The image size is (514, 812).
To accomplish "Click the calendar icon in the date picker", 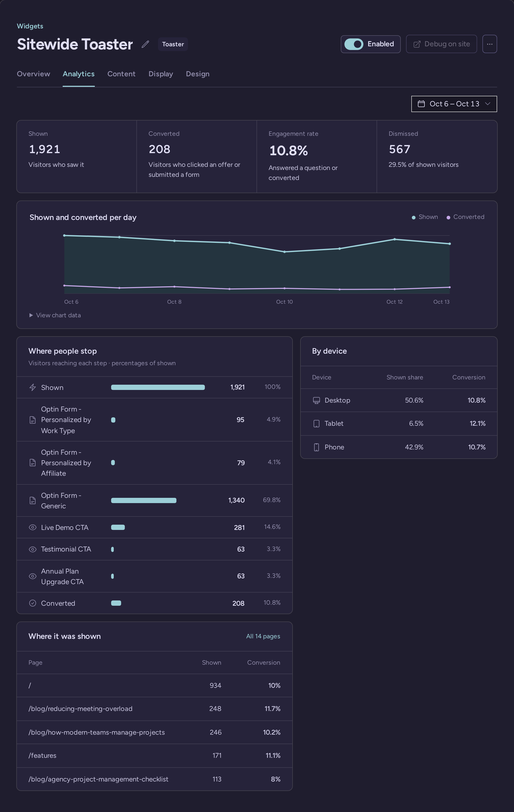I will [x=421, y=104].
